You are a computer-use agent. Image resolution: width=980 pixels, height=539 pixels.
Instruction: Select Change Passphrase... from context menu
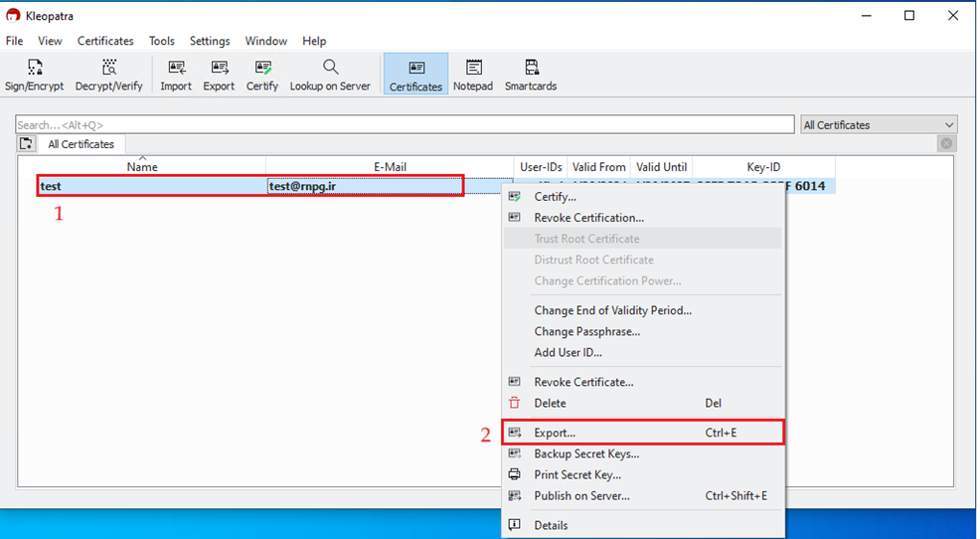click(642, 331)
